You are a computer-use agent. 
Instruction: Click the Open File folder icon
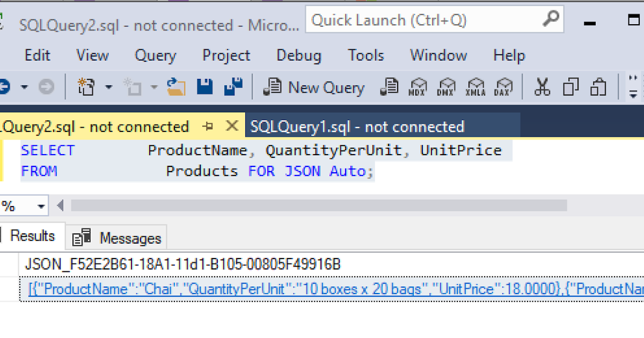pos(175,87)
